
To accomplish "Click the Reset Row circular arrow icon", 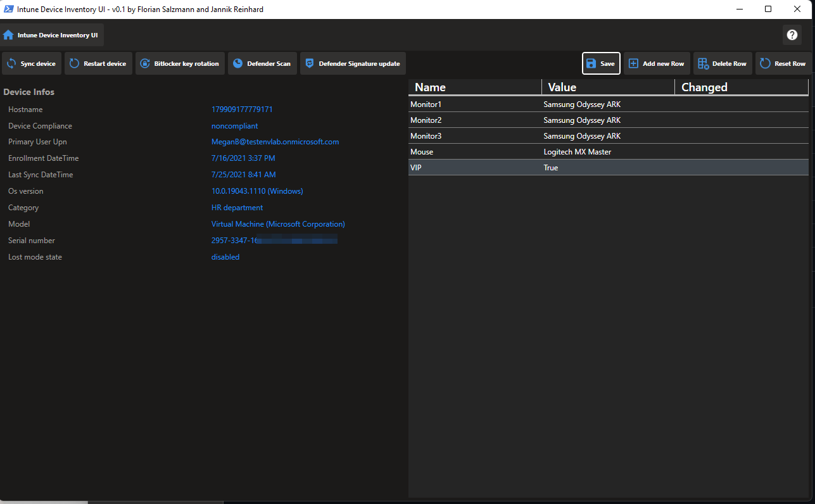I will click(766, 63).
